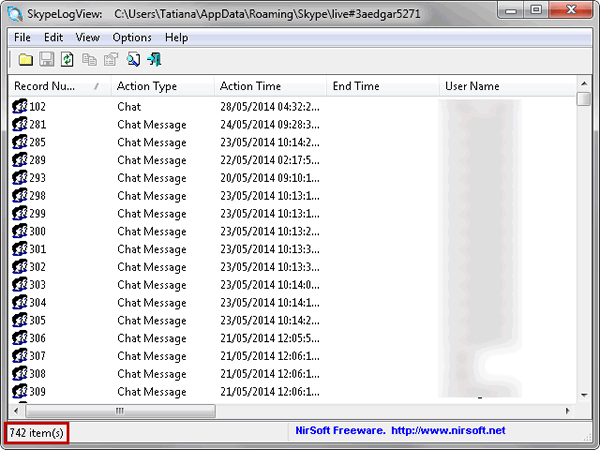Select the chat icon of record 302
Viewport: 600px width, 450px height.
20,267
